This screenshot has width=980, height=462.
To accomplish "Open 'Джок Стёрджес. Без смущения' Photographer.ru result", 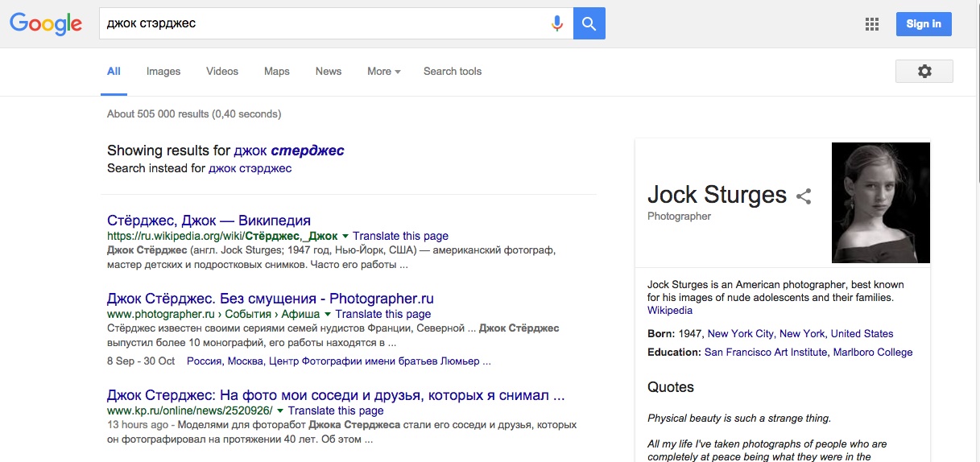I will tap(271, 299).
